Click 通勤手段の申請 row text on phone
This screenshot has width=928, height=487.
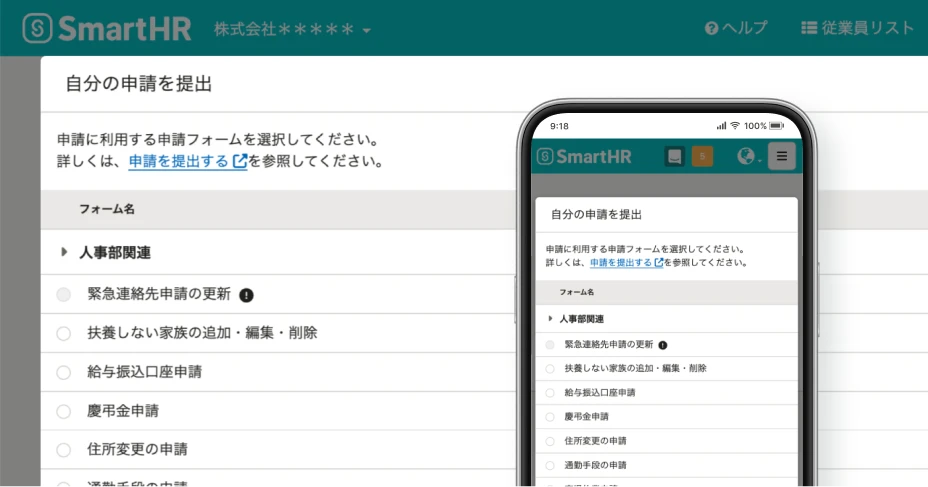[x=595, y=465]
